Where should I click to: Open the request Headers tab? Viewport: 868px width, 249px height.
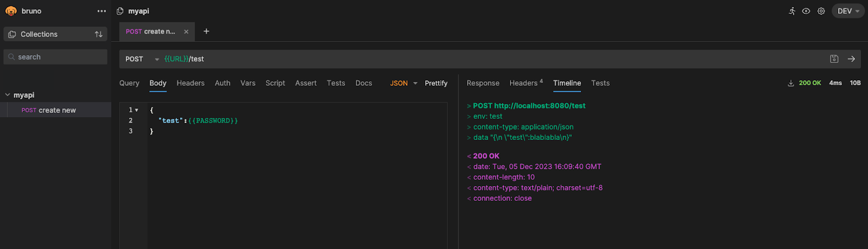[190, 83]
